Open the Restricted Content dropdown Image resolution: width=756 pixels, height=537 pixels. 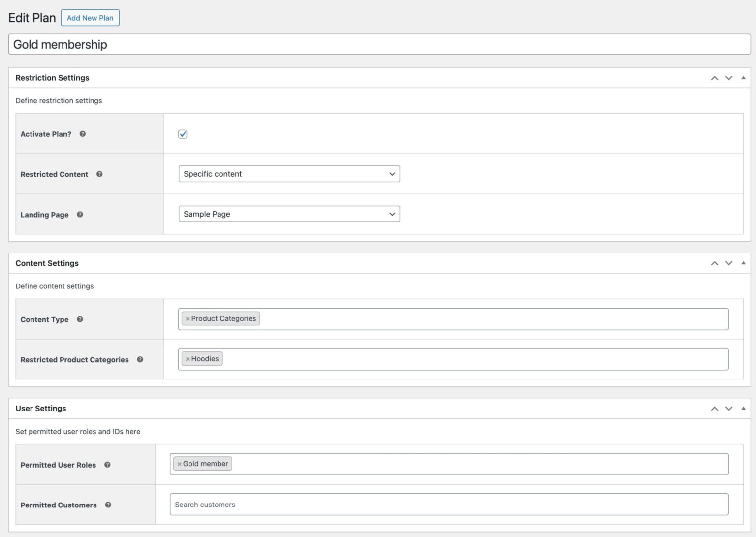[289, 174]
